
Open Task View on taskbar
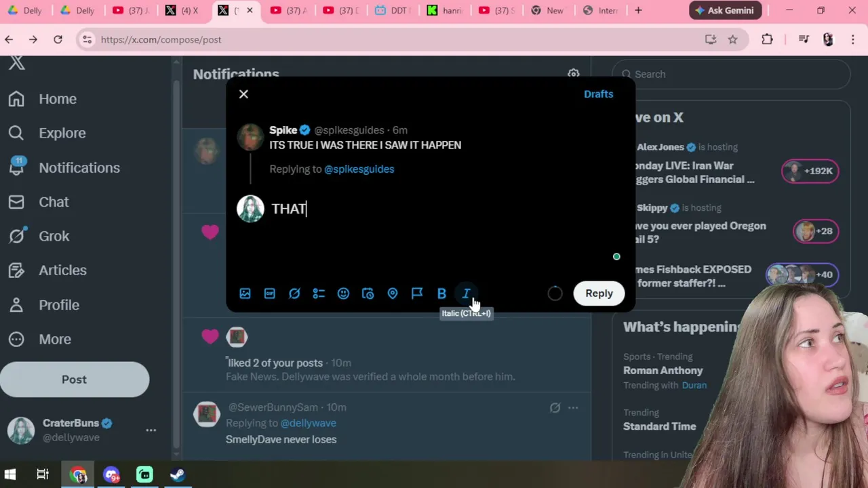(43, 474)
